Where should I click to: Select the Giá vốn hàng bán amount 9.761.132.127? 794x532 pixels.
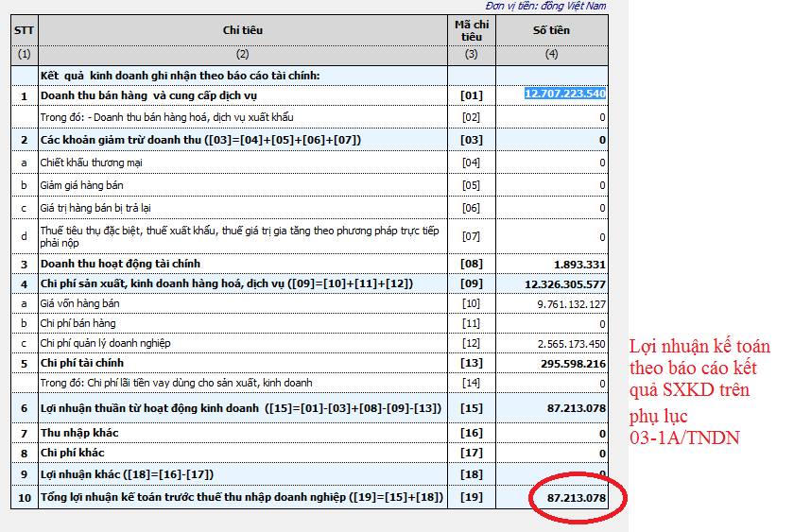point(563,303)
